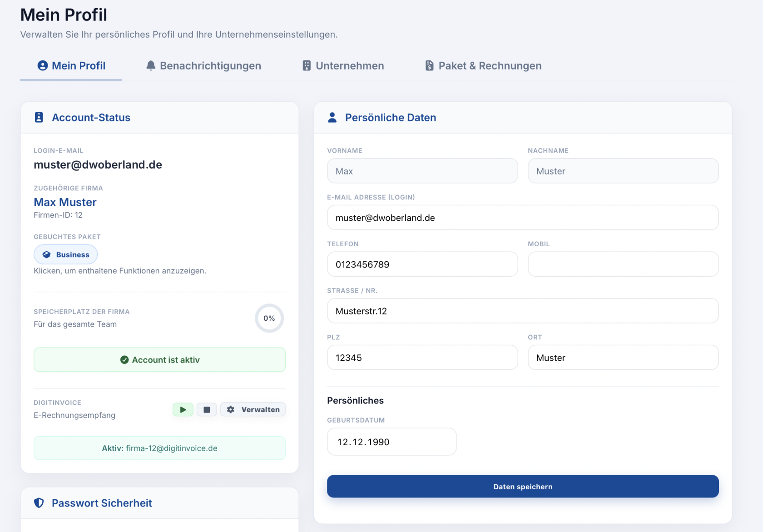Click the person icon near Persönliche Daten
Image resolution: width=763 pixels, height=532 pixels.
coord(332,117)
